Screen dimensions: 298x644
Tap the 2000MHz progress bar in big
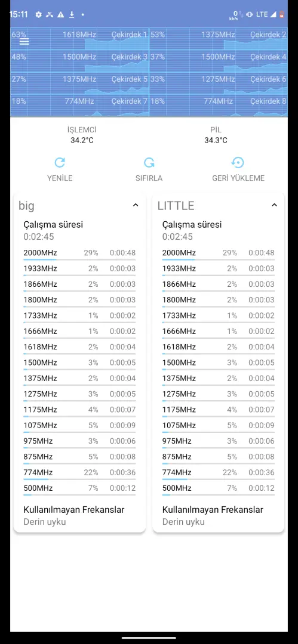coord(79,259)
